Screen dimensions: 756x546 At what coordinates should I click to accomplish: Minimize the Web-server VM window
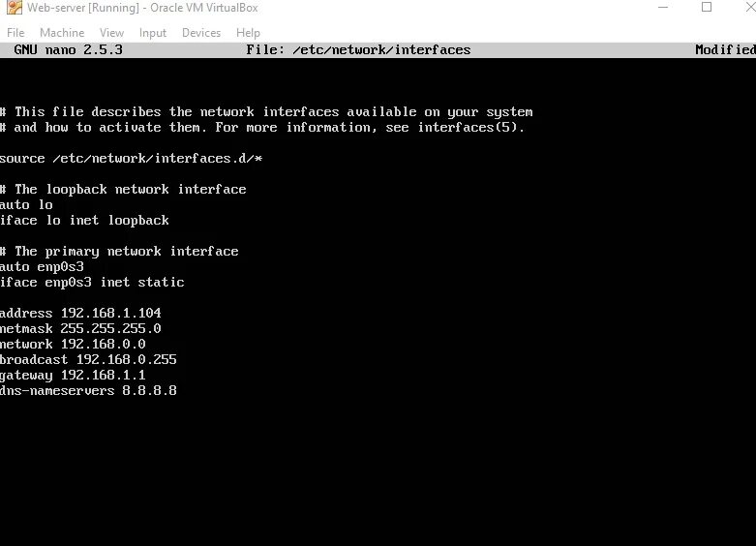[x=663, y=7]
